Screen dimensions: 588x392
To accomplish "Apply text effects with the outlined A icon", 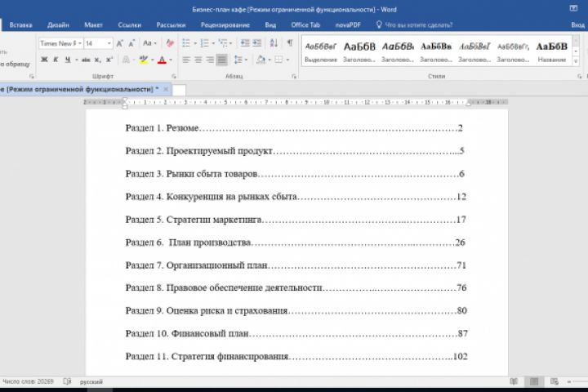I will point(126,60).
